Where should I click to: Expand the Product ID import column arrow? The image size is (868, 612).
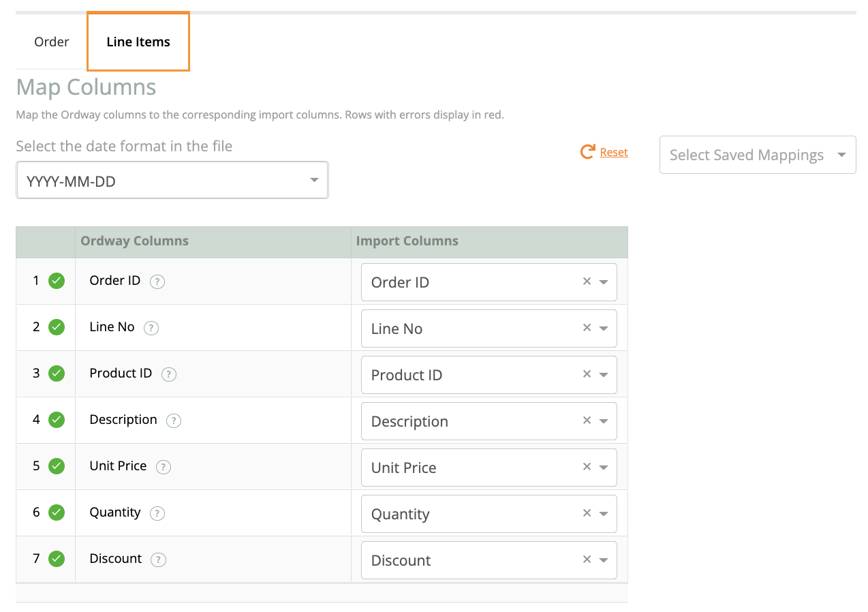pos(604,375)
